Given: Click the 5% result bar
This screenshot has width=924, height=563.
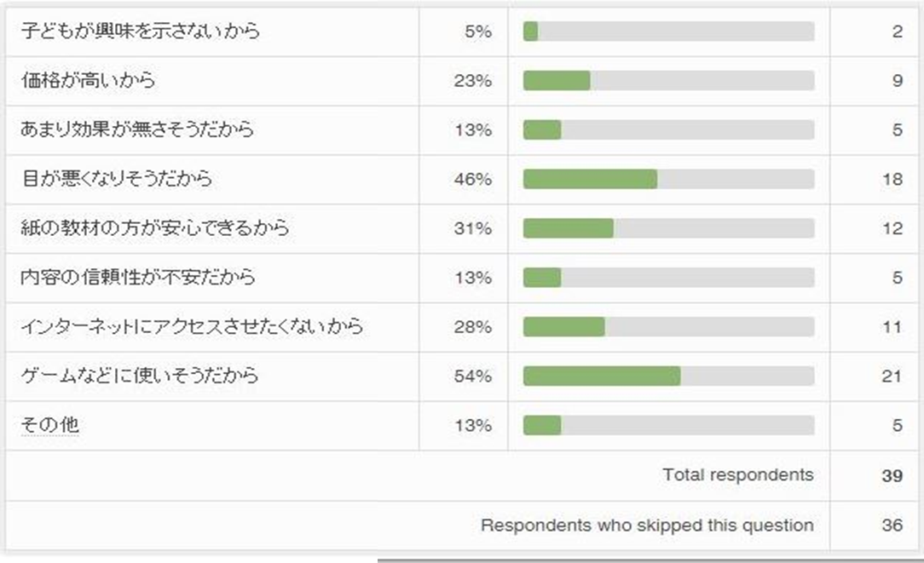Looking at the screenshot, I should (531, 32).
